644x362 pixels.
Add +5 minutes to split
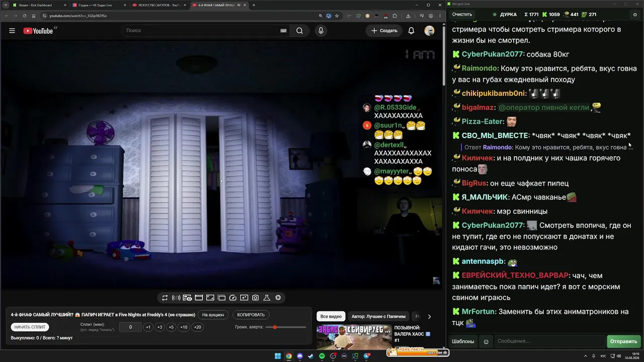point(171,327)
